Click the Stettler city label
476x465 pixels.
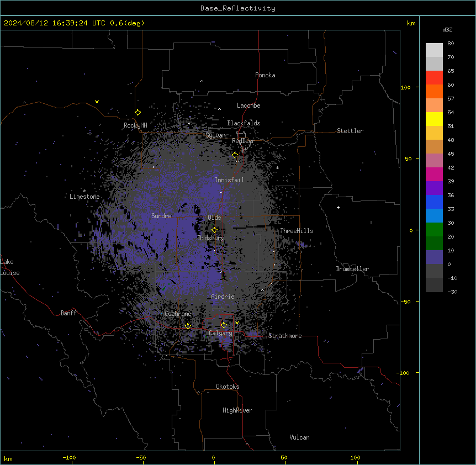350,131
